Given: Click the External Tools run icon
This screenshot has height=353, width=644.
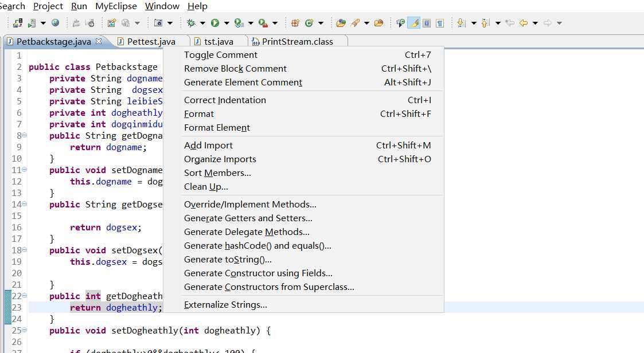Looking at the screenshot, I should (x=263, y=23).
